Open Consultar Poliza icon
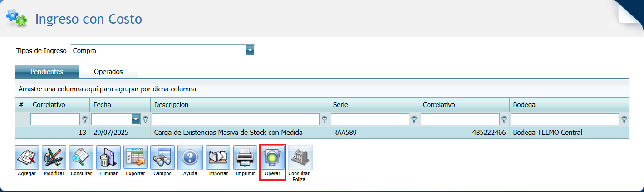The image size is (644, 192). tap(300, 158)
